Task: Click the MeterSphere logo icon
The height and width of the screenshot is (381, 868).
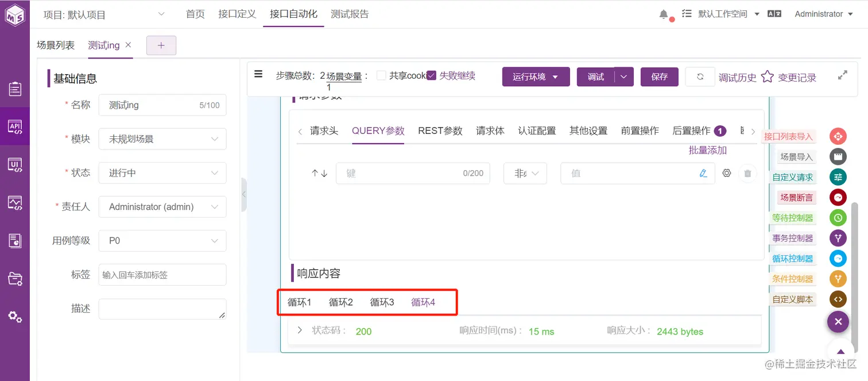Action: pos(15,15)
